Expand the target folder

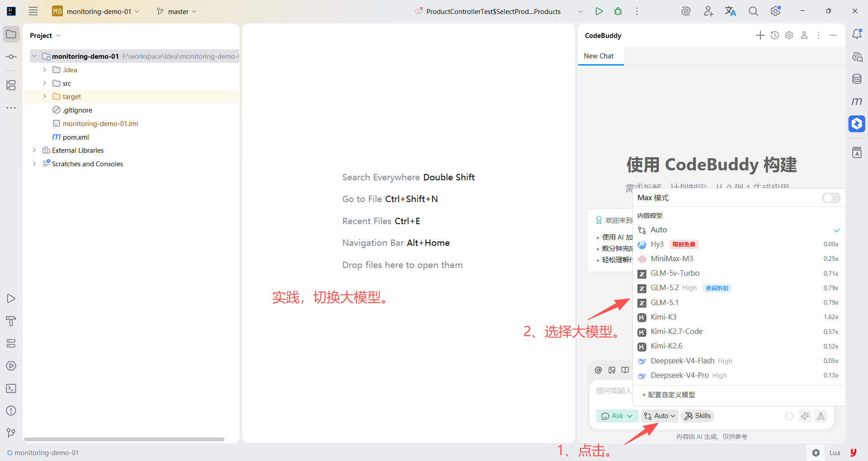click(x=44, y=96)
